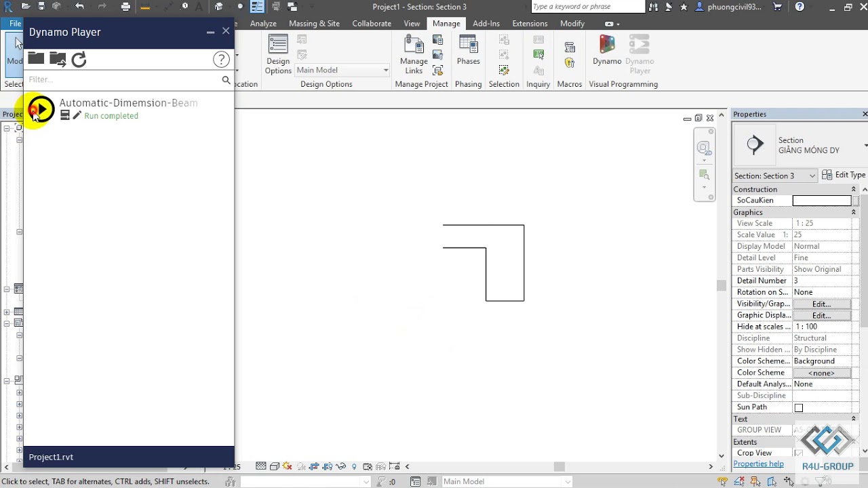868x488 pixels.
Task: Open Manage Links tool
Action: point(414,55)
